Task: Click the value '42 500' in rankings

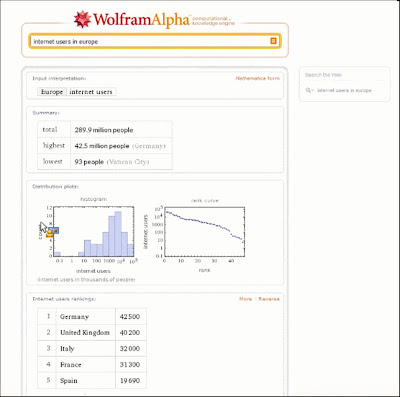Action: click(130, 317)
